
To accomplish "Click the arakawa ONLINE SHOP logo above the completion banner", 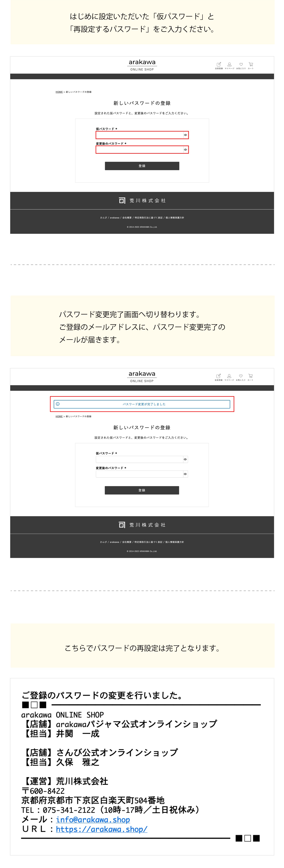I will pyautogui.click(x=142, y=376).
